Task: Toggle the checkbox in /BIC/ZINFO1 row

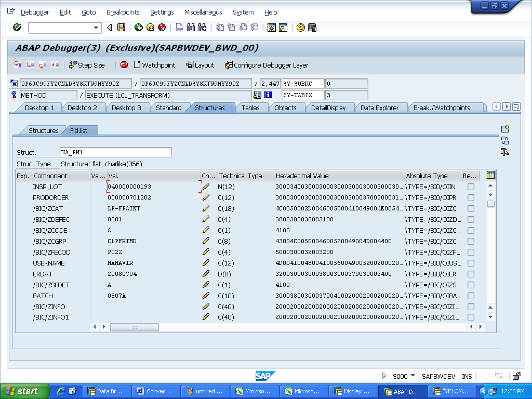Action: tap(471, 317)
